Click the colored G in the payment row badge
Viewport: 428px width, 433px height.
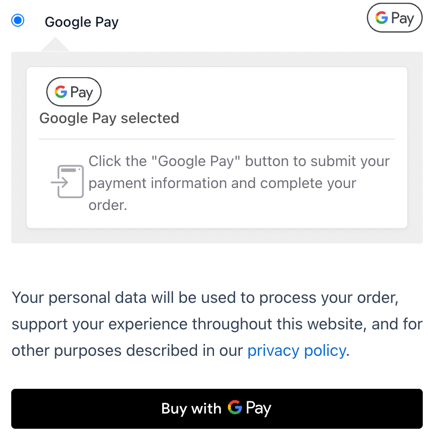382,18
